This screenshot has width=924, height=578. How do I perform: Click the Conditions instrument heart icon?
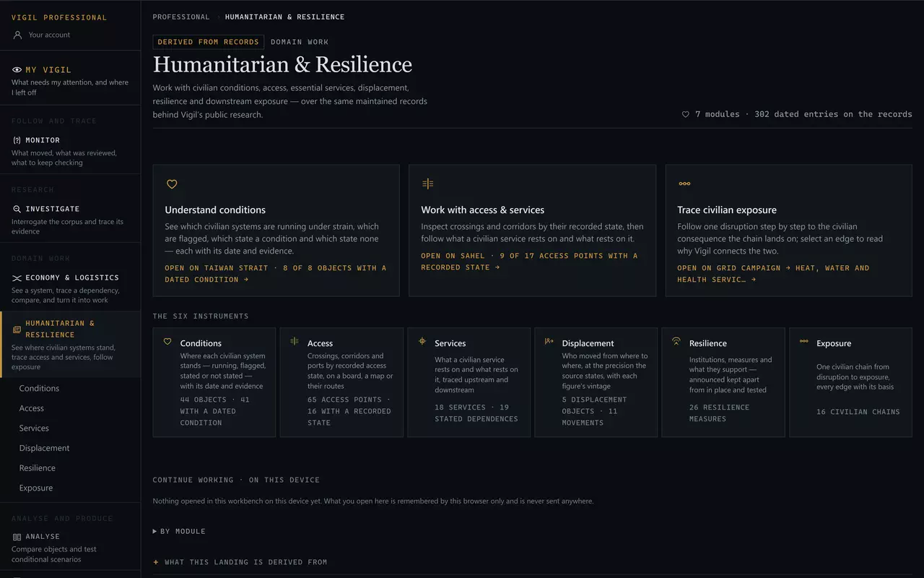167,342
